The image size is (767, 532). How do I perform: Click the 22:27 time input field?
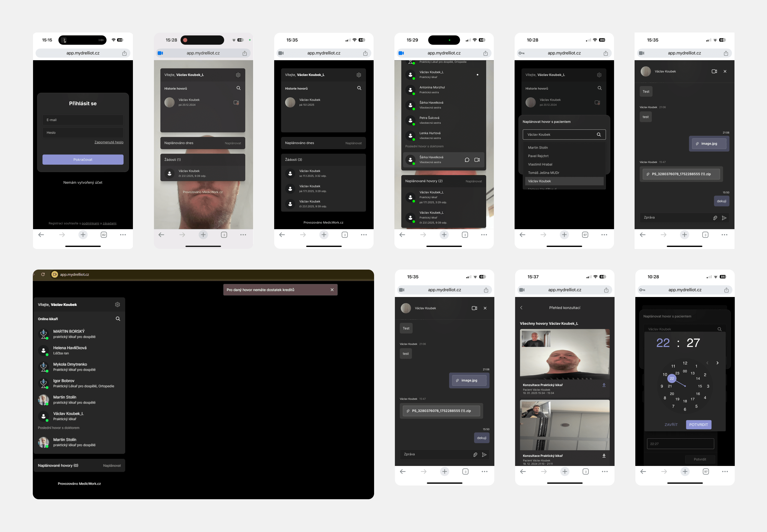click(681, 444)
